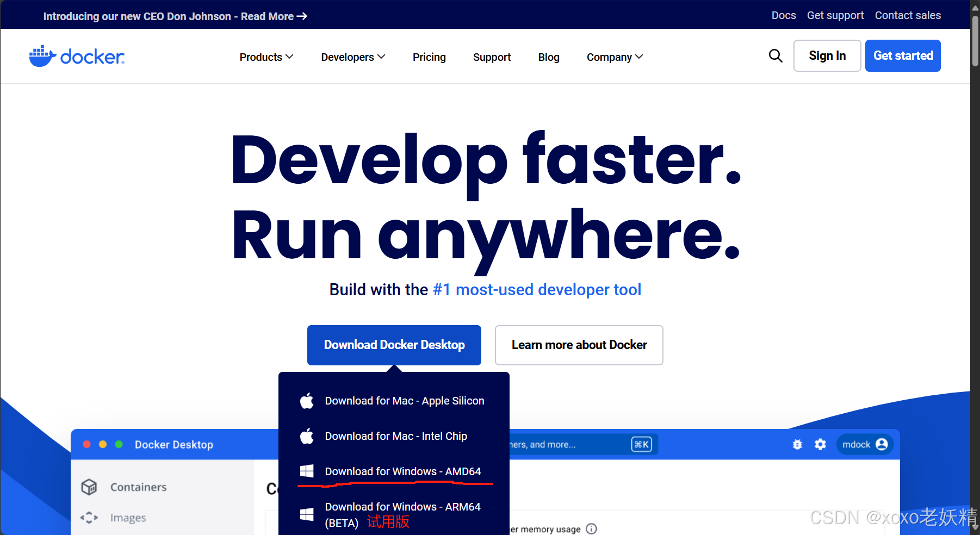Click the Apple icon beside Intel Chip
The width and height of the screenshot is (980, 535).
click(307, 436)
